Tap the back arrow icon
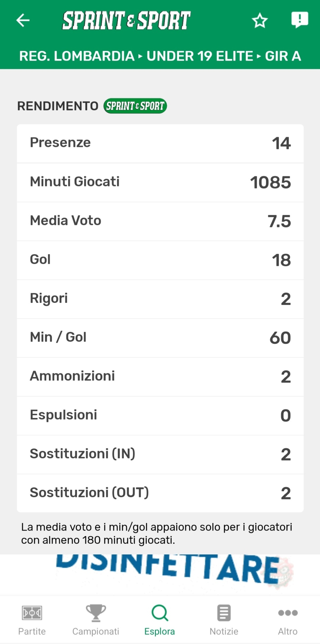This screenshot has width=320, height=644. pyautogui.click(x=23, y=20)
